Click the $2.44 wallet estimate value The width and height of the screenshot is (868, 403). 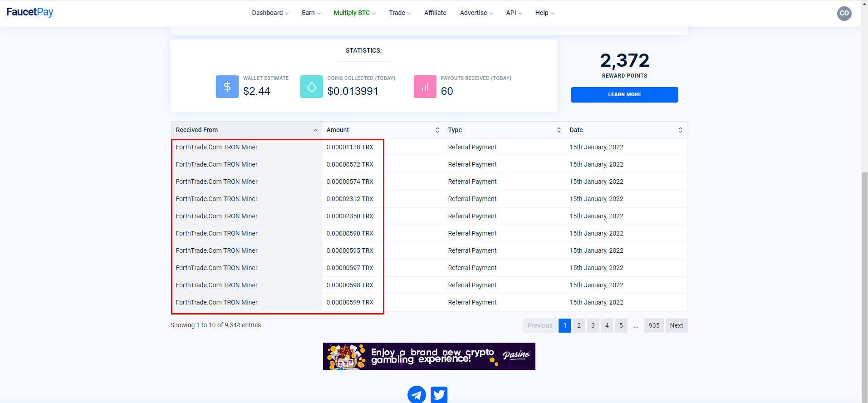pos(256,91)
